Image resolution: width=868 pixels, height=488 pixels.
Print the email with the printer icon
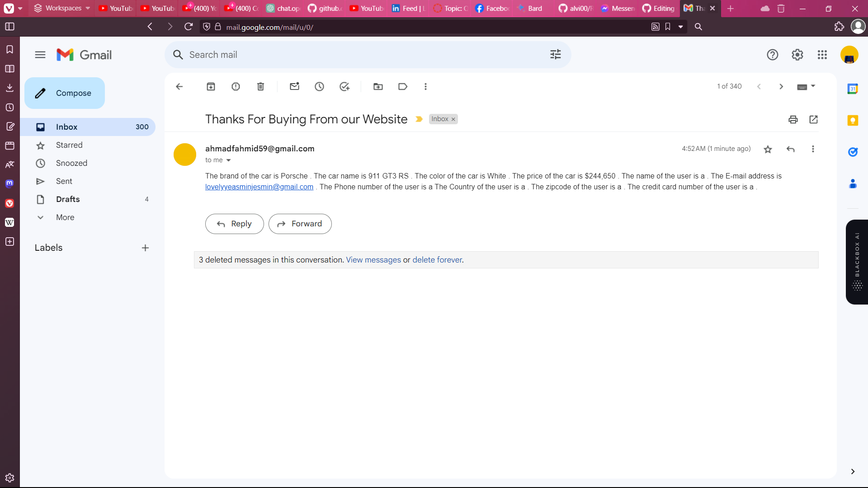pyautogui.click(x=793, y=119)
